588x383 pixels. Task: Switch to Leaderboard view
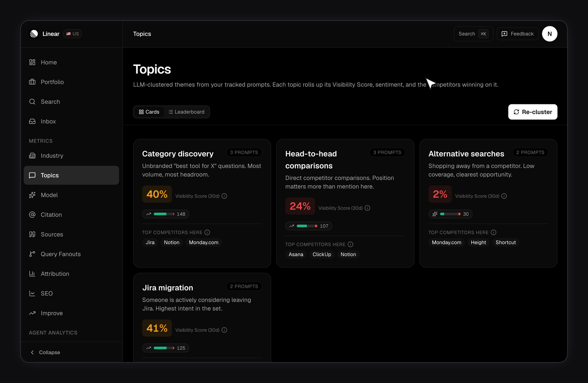(x=186, y=112)
